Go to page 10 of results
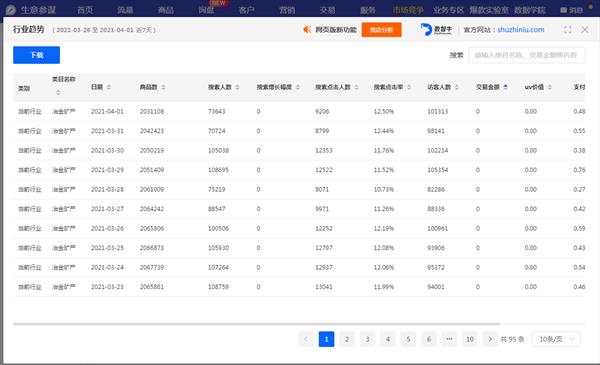 click(470, 339)
